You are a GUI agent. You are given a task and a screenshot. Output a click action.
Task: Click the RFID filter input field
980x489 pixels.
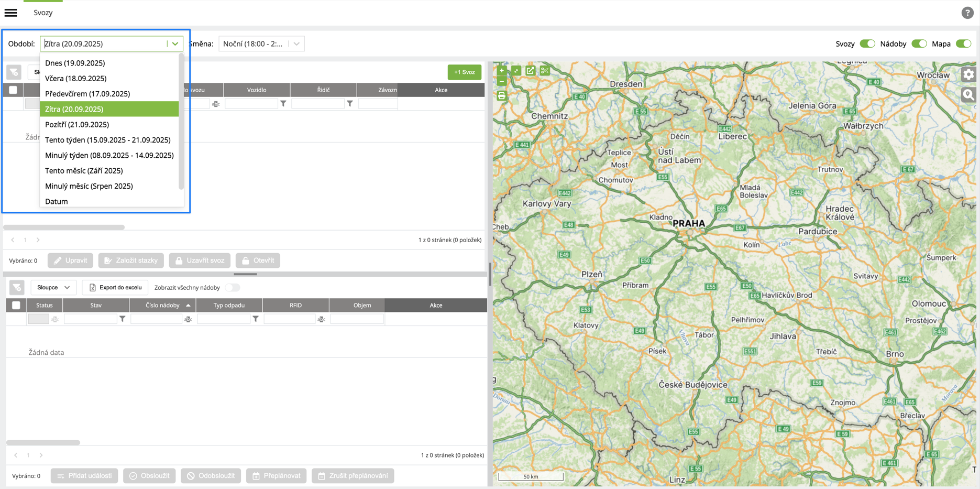pyautogui.click(x=290, y=319)
